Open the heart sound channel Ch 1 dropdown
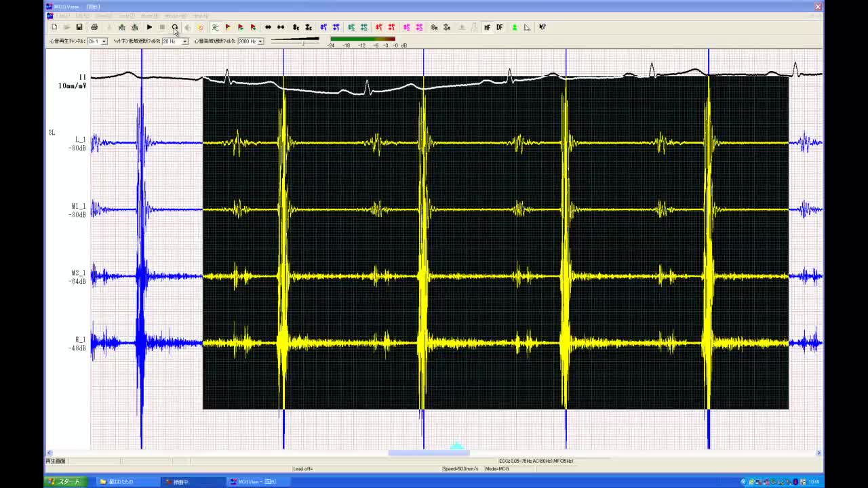The height and width of the screenshot is (488, 868). (104, 41)
